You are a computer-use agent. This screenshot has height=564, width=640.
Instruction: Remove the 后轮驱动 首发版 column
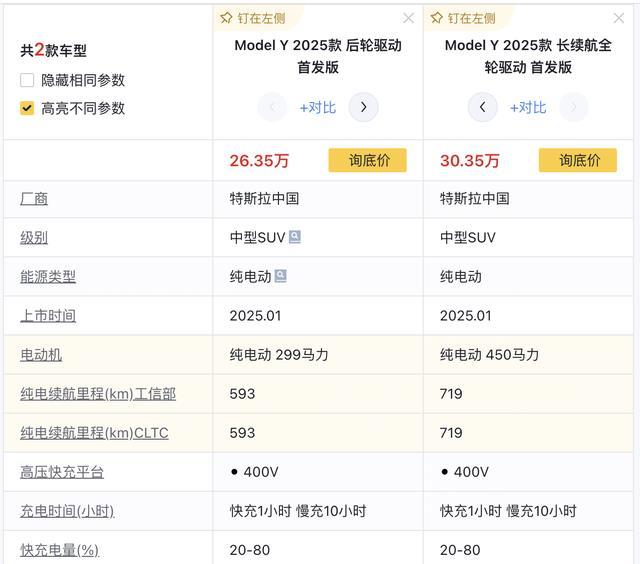[408, 18]
